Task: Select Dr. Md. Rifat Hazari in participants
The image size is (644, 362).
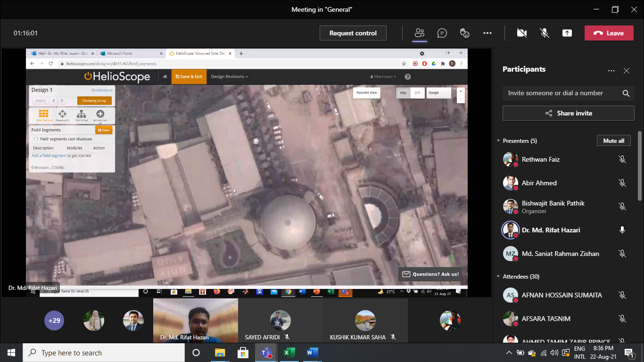Action: pyautogui.click(x=551, y=230)
